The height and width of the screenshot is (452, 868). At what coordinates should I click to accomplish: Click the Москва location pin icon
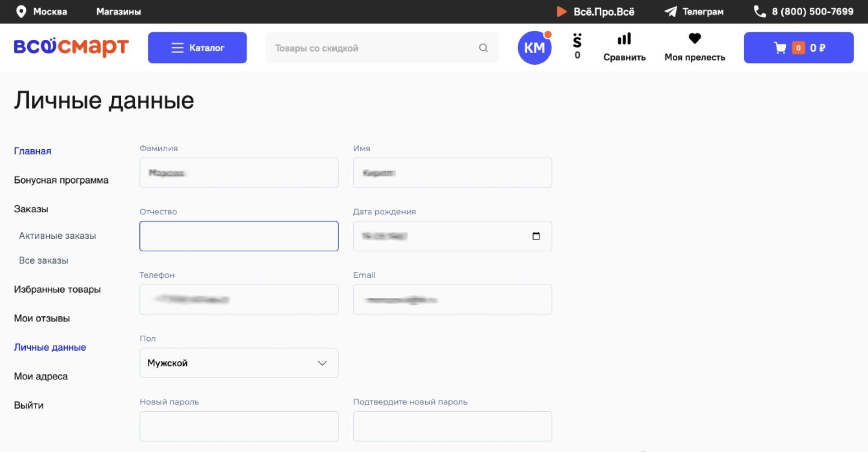[x=21, y=12]
